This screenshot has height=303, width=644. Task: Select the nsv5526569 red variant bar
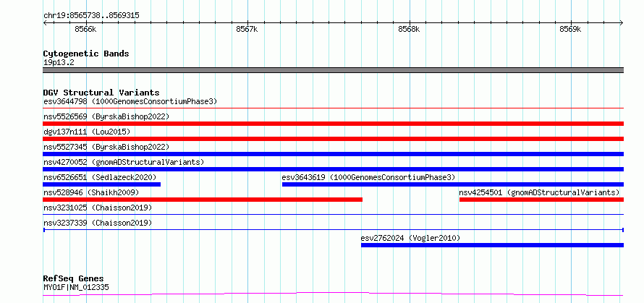[x=334, y=124]
